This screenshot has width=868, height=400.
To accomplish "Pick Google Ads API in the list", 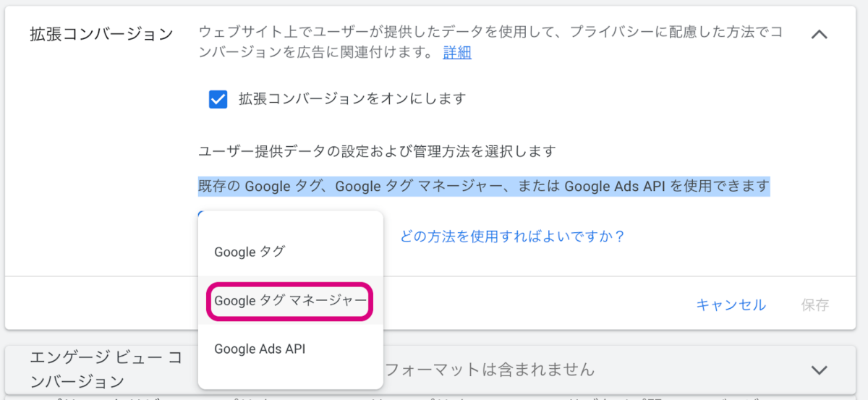I will (x=260, y=349).
